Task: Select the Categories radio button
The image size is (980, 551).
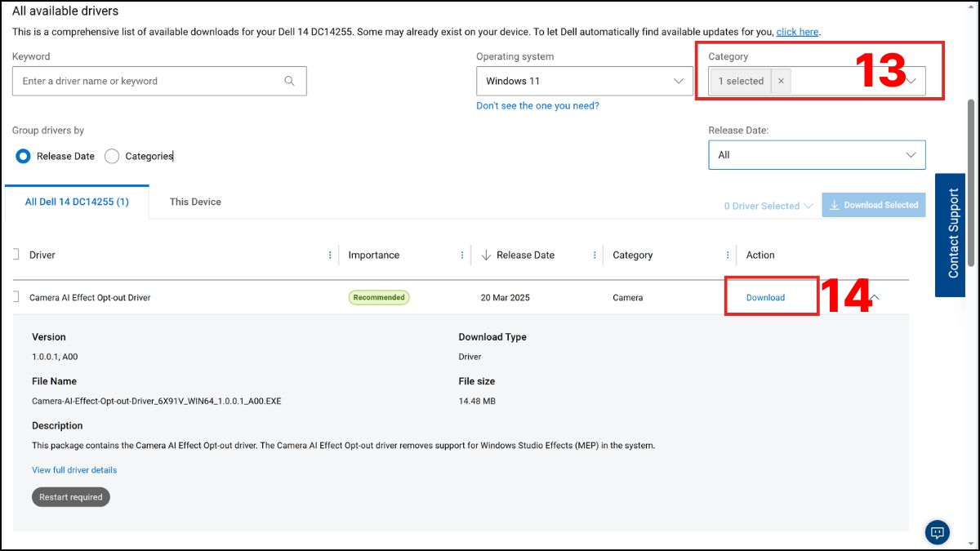Action: (x=112, y=156)
